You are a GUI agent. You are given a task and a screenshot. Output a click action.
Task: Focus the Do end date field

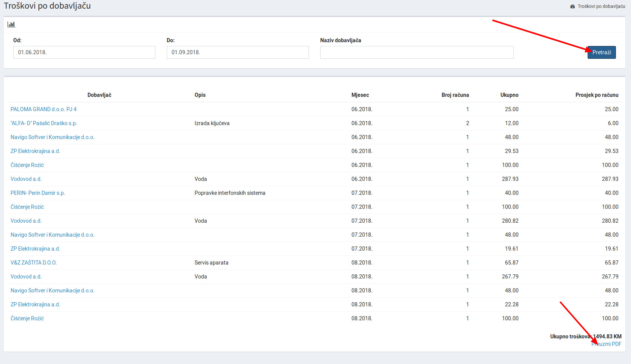coord(238,52)
